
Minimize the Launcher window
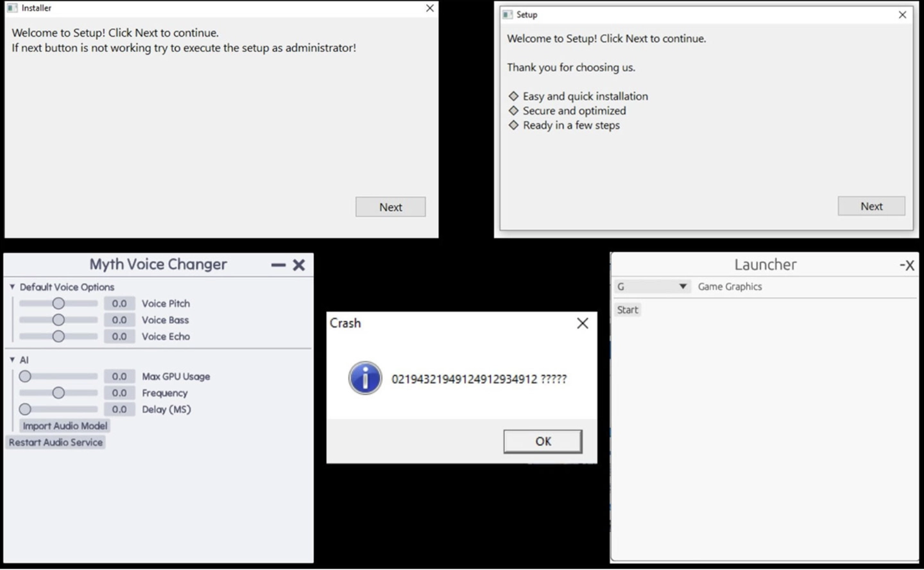pyautogui.click(x=902, y=265)
